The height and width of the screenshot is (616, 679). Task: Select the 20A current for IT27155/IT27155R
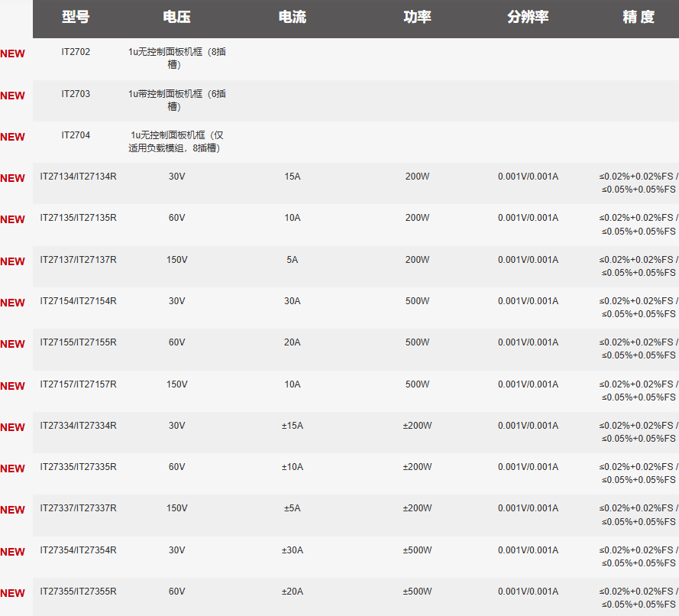pyautogui.click(x=293, y=342)
